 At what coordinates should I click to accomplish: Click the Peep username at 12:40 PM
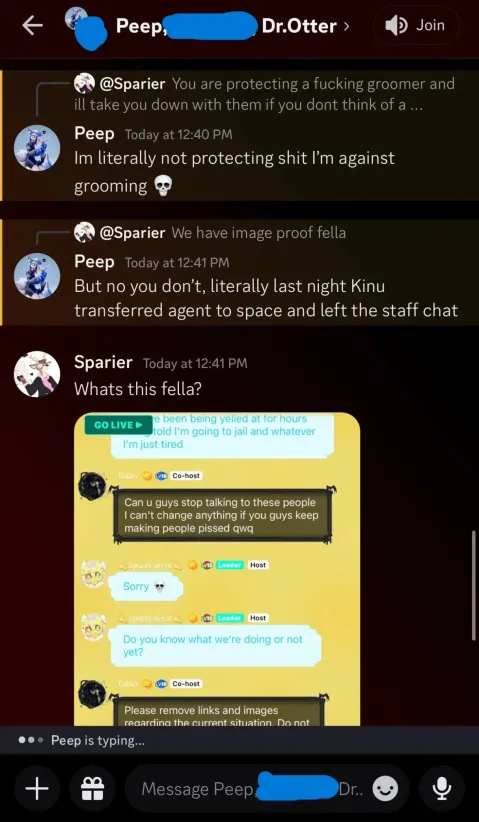pos(94,134)
